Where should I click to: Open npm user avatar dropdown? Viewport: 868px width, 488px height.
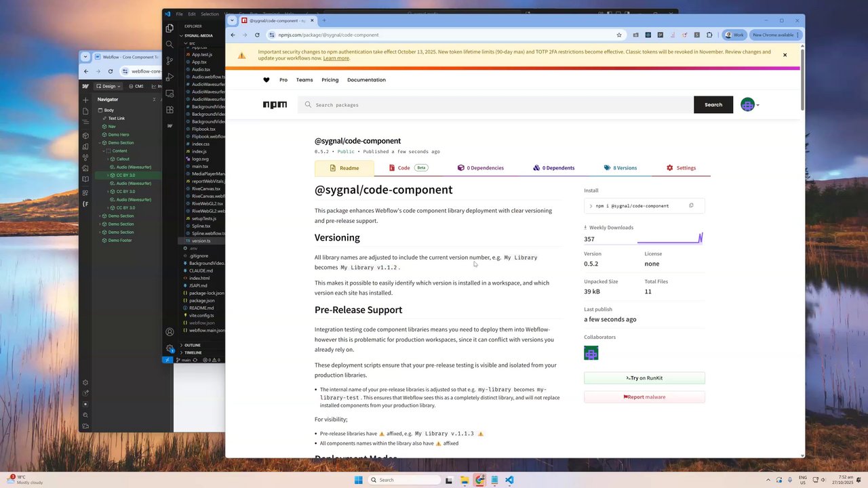point(749,104)
